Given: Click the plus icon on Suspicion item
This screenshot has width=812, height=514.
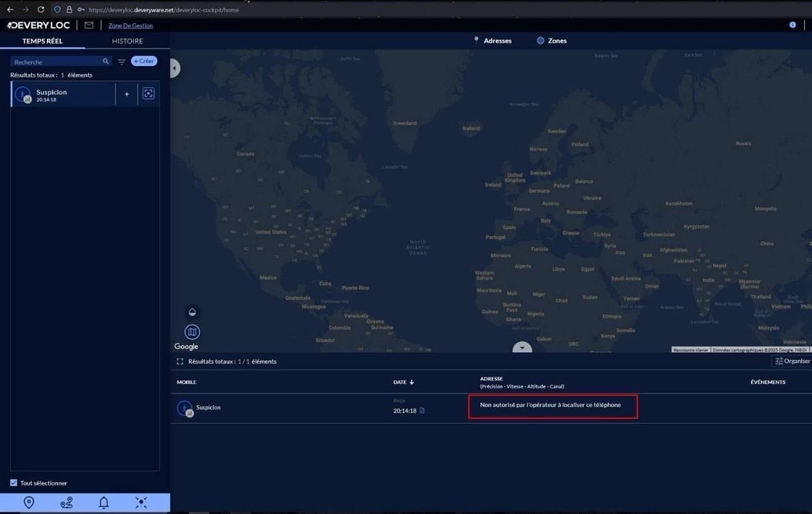Looking at the screenshot, I should tap(127, 94).
